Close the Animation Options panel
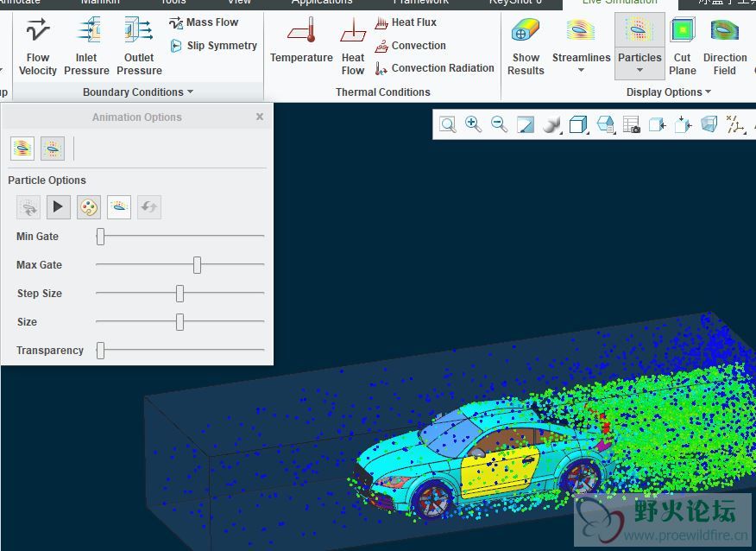 point(260,117)
